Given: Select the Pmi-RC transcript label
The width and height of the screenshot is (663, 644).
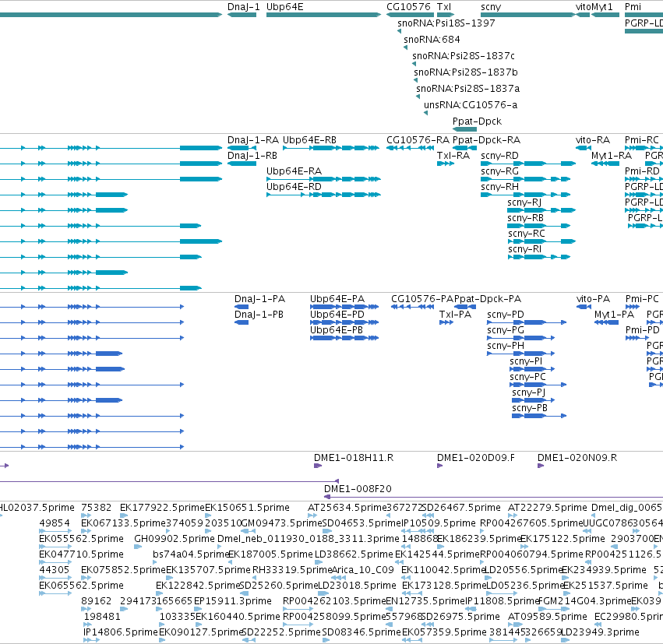Looking at the screenshot, I should pyautogui.click(x=641, y=140).
